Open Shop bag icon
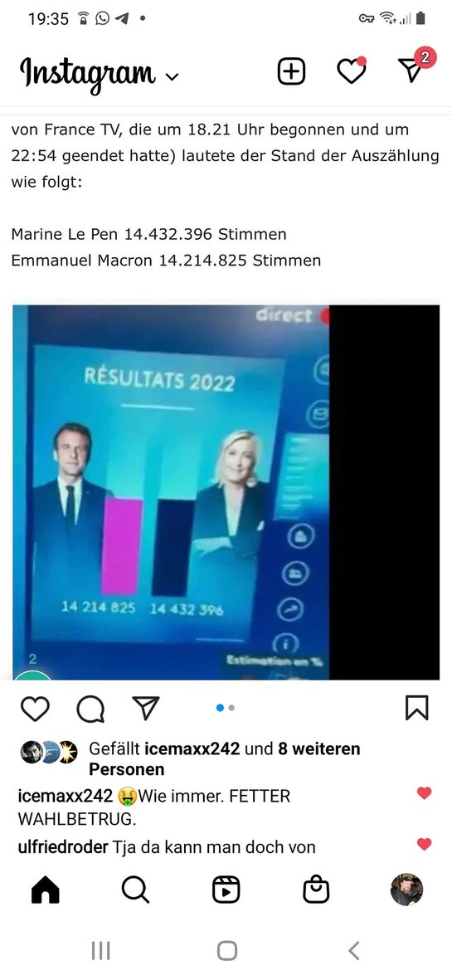The width and height of the screenshot is (452, 980). click(316, 890)
